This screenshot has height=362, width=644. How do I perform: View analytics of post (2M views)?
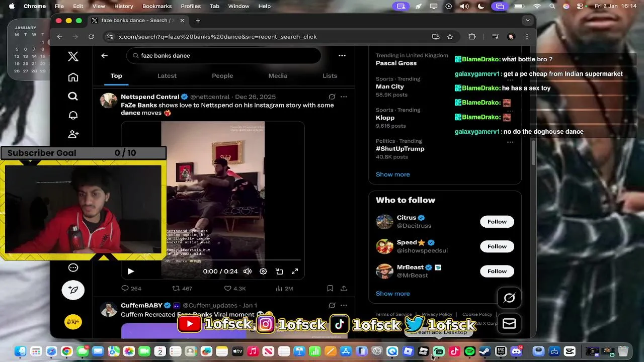284,288
